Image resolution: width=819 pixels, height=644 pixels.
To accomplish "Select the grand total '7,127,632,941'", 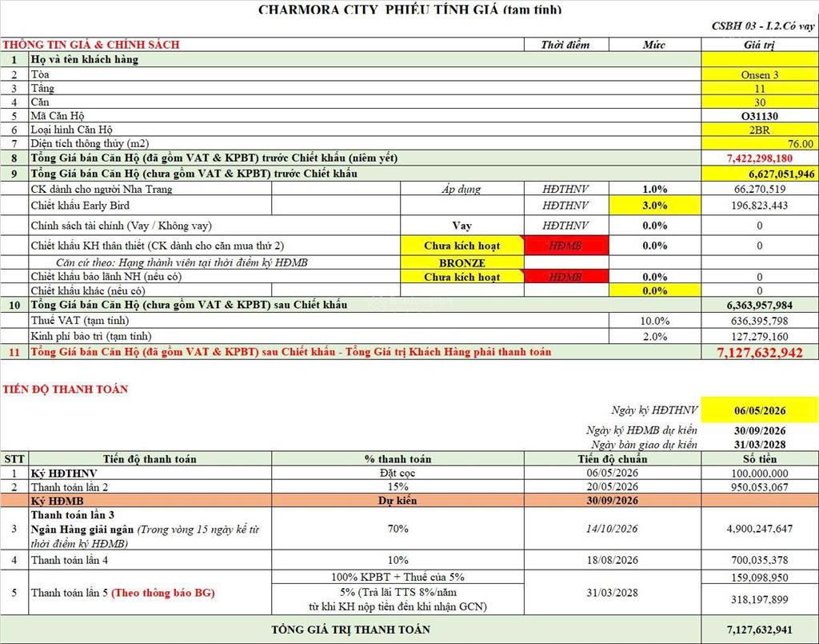I will (760, 630).
